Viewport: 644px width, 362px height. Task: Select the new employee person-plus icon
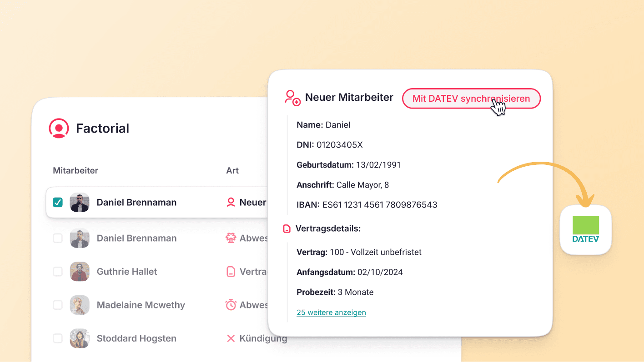click(x=292, y=98)
